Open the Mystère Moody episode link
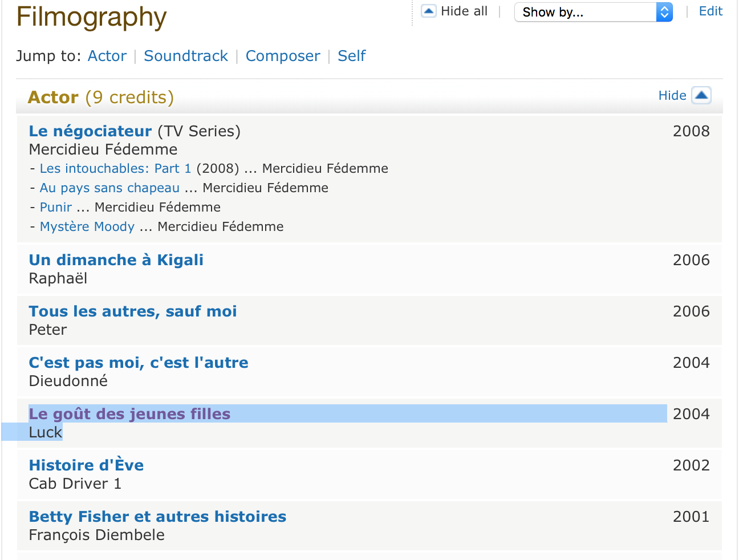Screen dimensions: 739x560 pyautogui.click(x=87, y=227)
